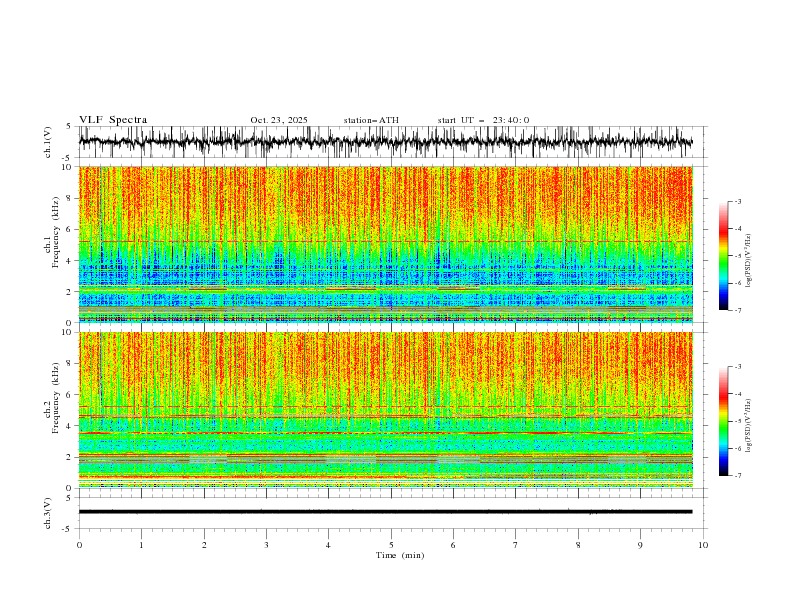Screen dimensions: 792x612
Task: Click the 'ch.1(V)' waveform axis label
Action: 48,142
